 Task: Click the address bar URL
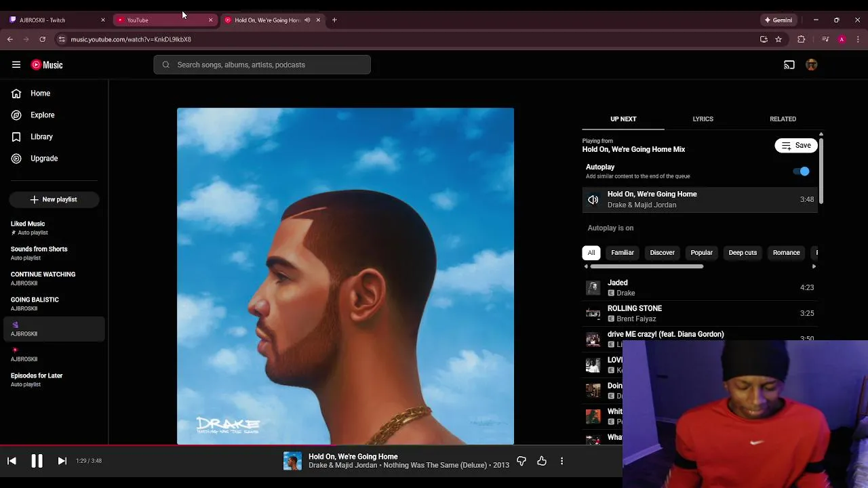pos(131,39)
